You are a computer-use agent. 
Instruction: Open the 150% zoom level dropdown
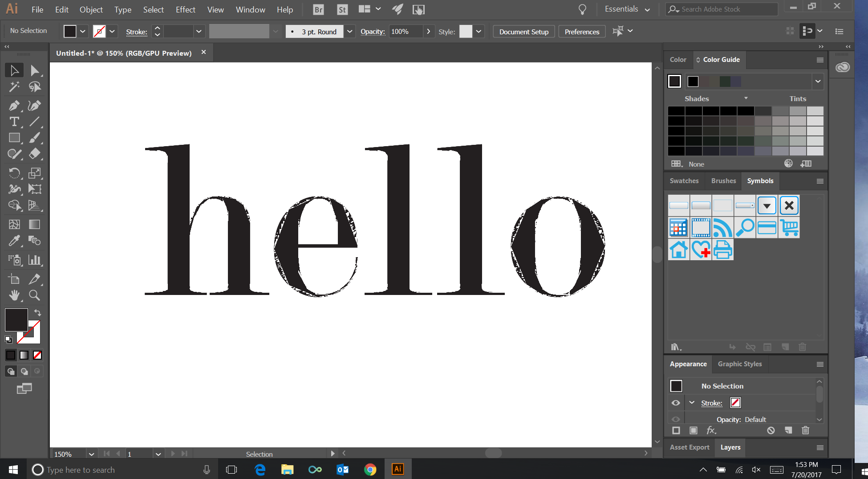(x=91, y=454)
